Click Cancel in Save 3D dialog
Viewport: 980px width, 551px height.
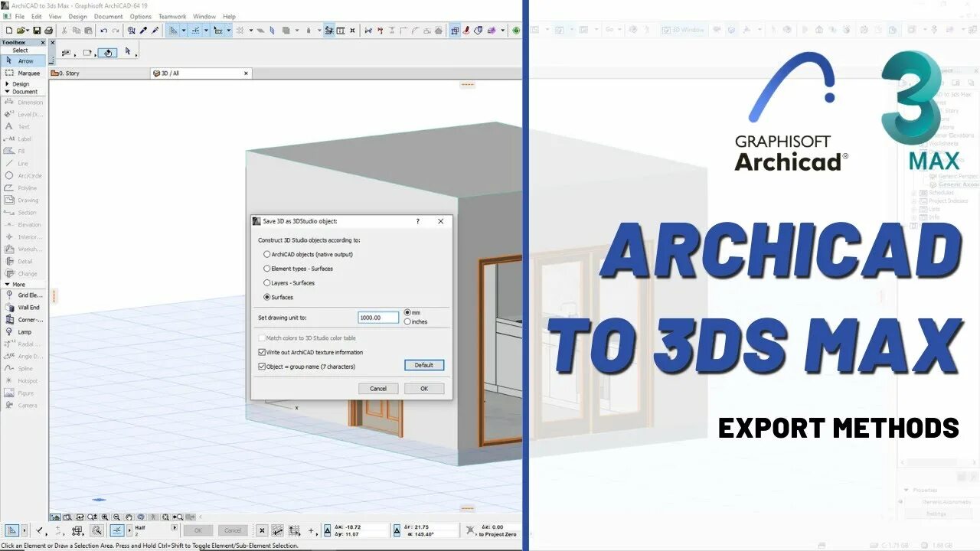pos(378,389)
